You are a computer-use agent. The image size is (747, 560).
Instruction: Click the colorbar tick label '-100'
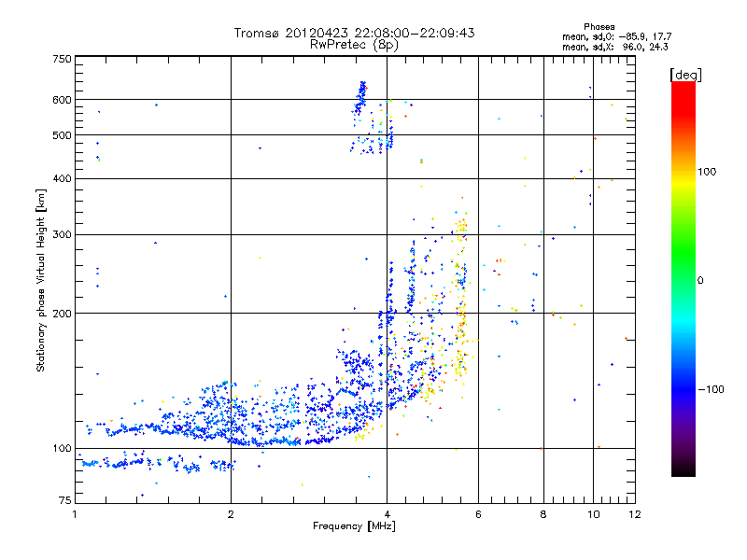click(711, 389)
